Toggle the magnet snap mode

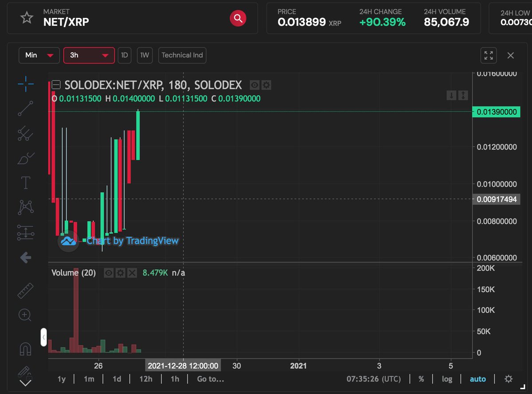(26, 349)
